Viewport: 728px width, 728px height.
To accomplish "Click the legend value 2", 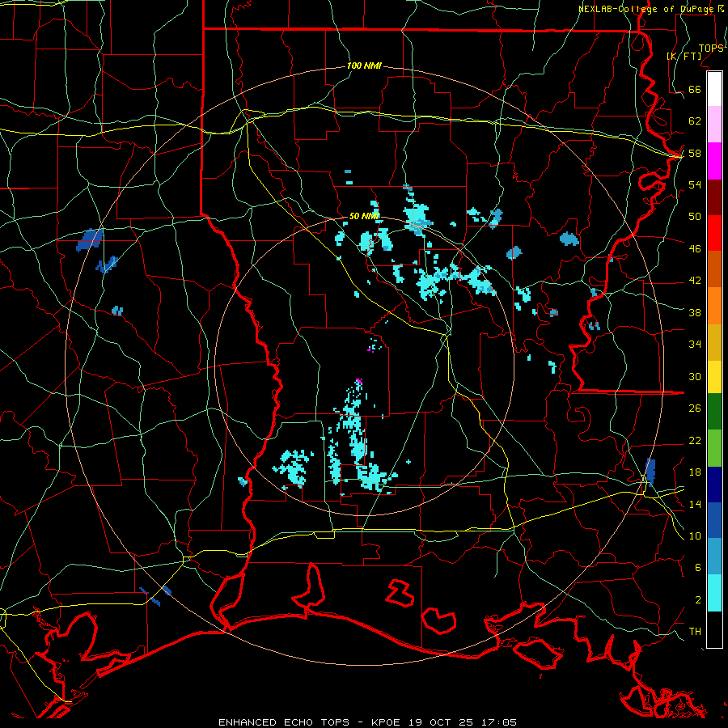I will 698,599.
